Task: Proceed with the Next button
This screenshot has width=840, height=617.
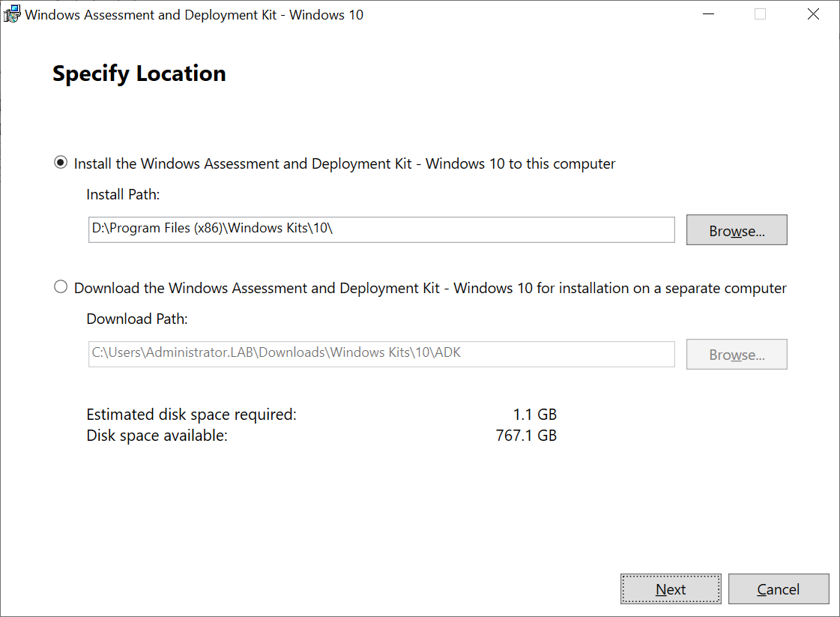Action: (670, 589)
